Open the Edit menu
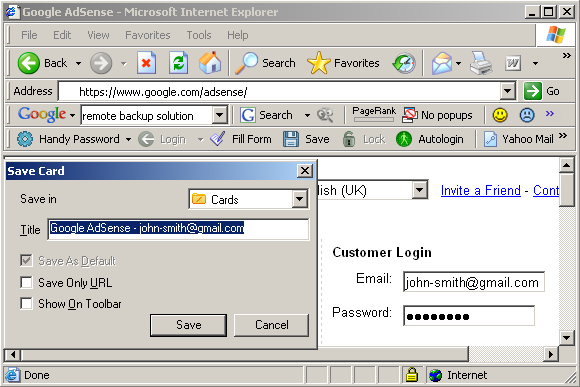This screenshot has width=580, height=387. pyautogui.click(x=62, y=35)
